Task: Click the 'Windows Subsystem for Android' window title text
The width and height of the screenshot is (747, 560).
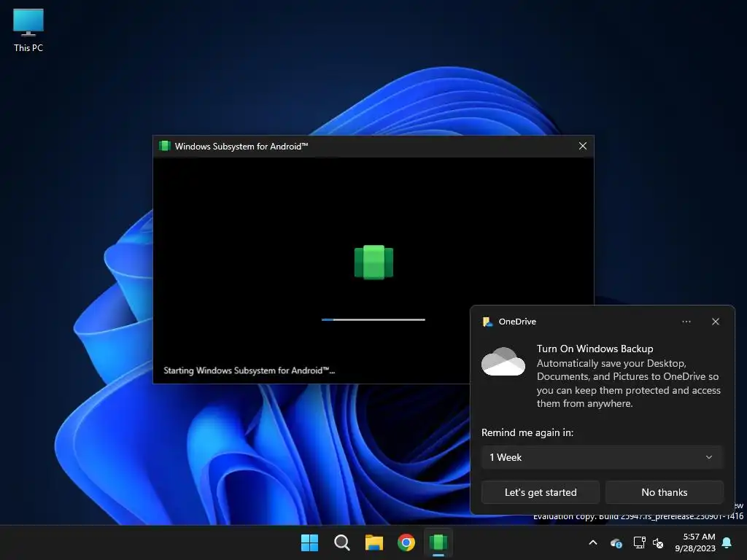Action: coord(241,146)
